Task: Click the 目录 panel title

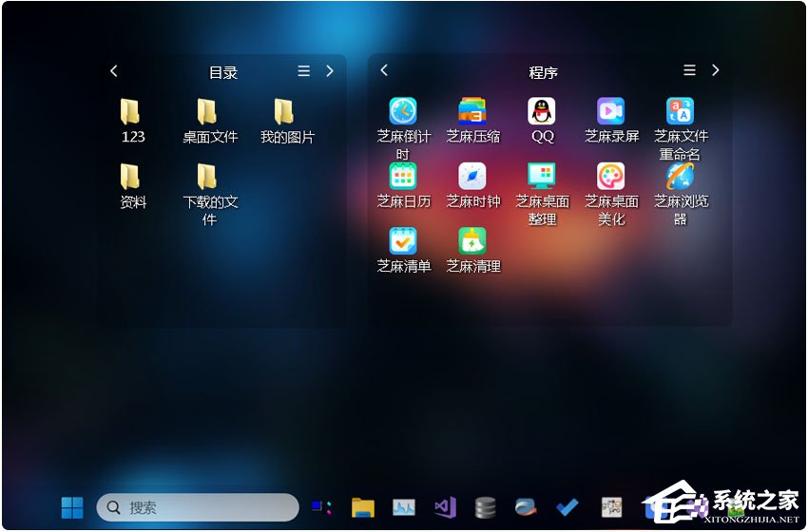Action: click(x=223, y=72)
